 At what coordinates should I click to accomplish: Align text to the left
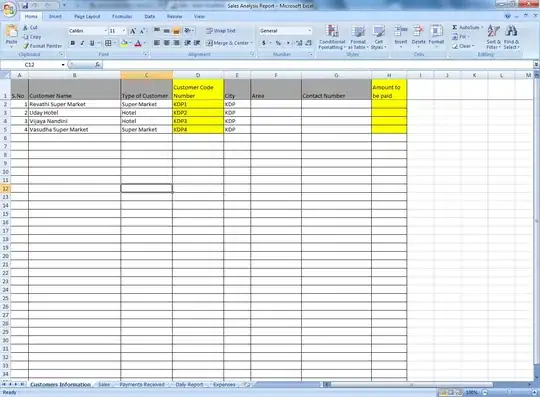click(x=157, y=43)
